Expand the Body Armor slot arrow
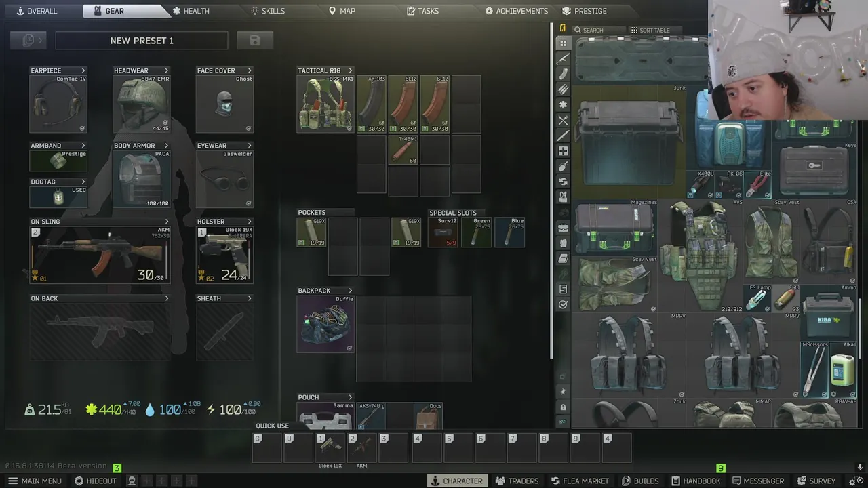 pyautogui.click(x=166, y=146)
